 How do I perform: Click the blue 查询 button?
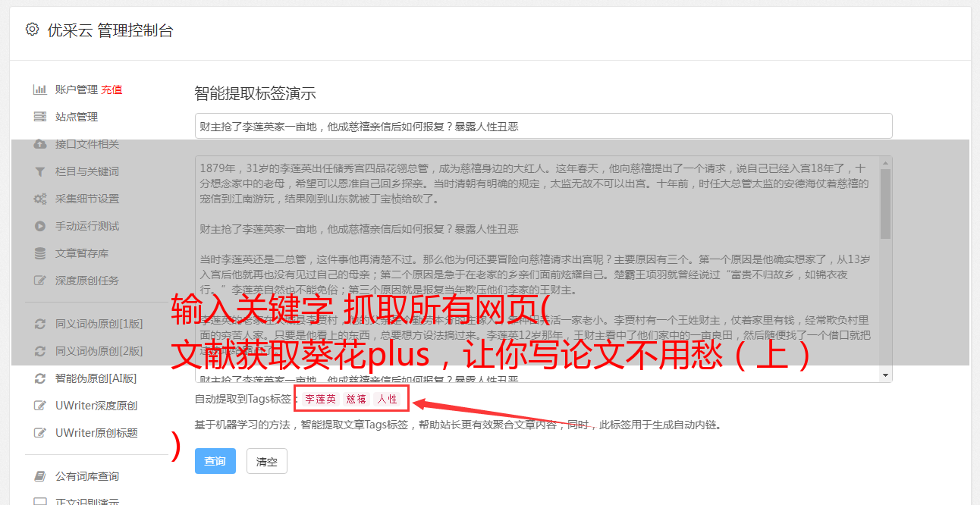215,461
